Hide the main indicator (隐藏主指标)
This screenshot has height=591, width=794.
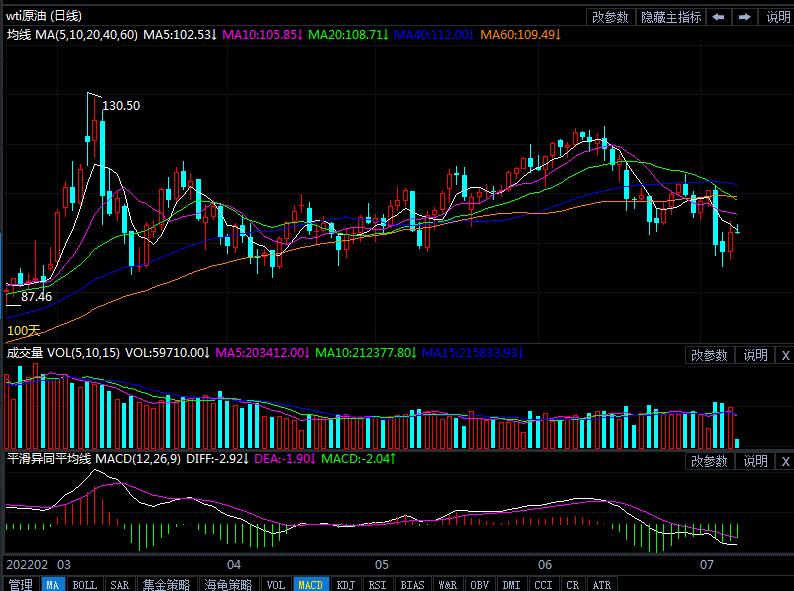(670, 17)
